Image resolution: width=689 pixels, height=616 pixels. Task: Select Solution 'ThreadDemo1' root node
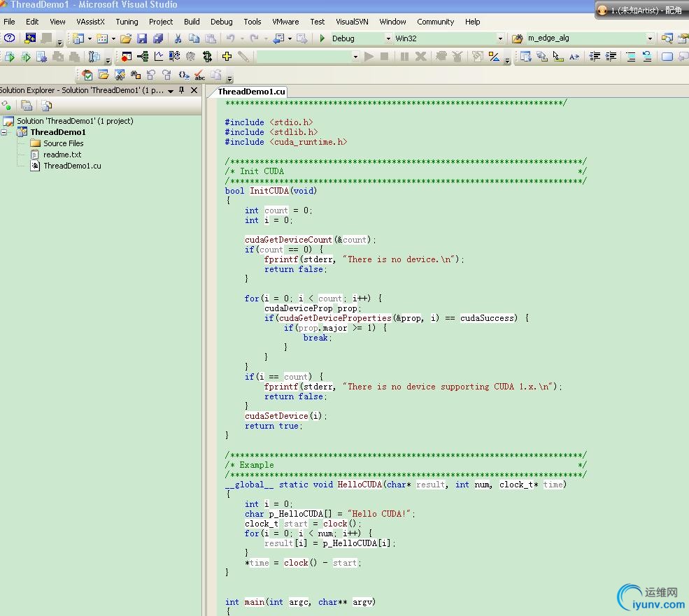[x=75, y=121]
